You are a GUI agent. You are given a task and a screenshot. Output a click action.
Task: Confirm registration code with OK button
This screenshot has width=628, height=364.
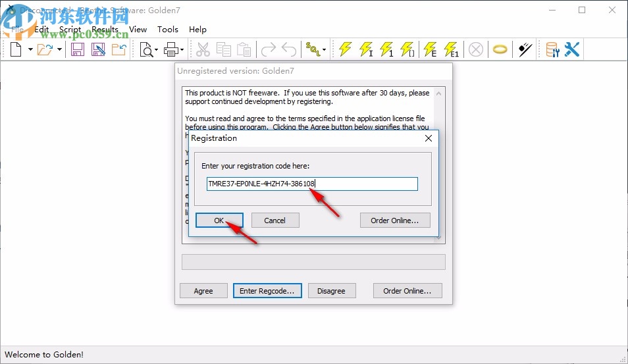[x=219, y=221]
